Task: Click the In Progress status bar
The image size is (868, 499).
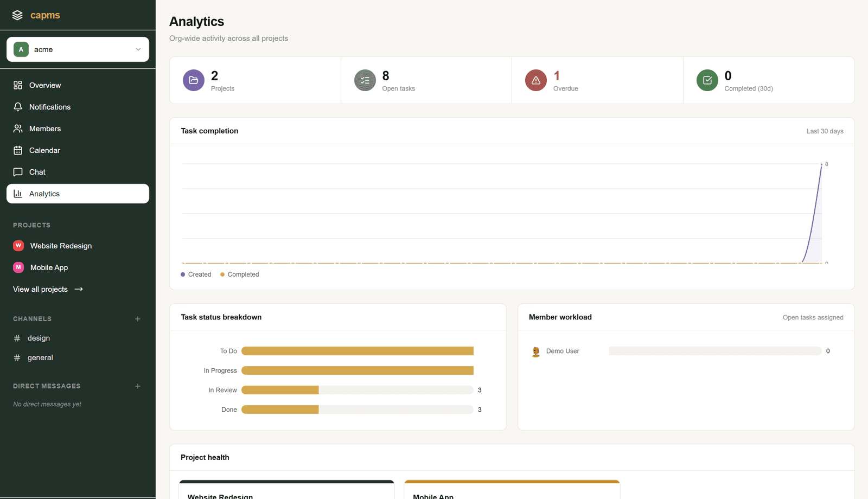Action: [x=358, y=370]
